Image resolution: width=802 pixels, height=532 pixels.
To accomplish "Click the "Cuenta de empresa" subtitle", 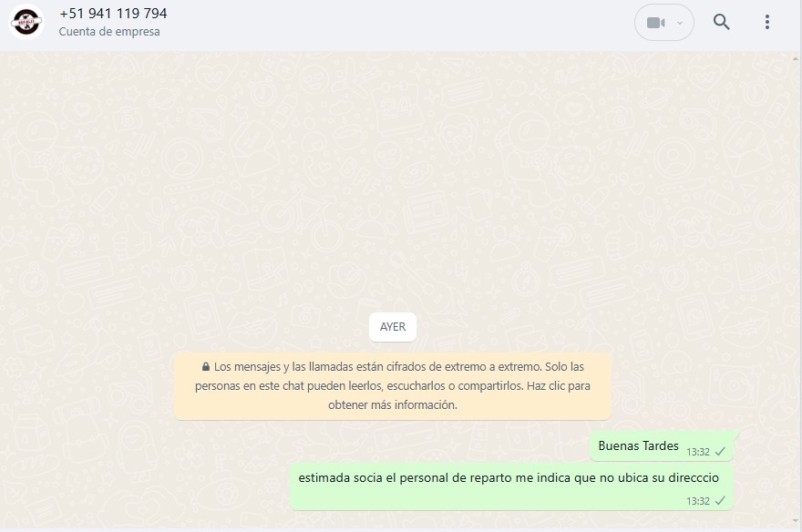I will 108,32.
